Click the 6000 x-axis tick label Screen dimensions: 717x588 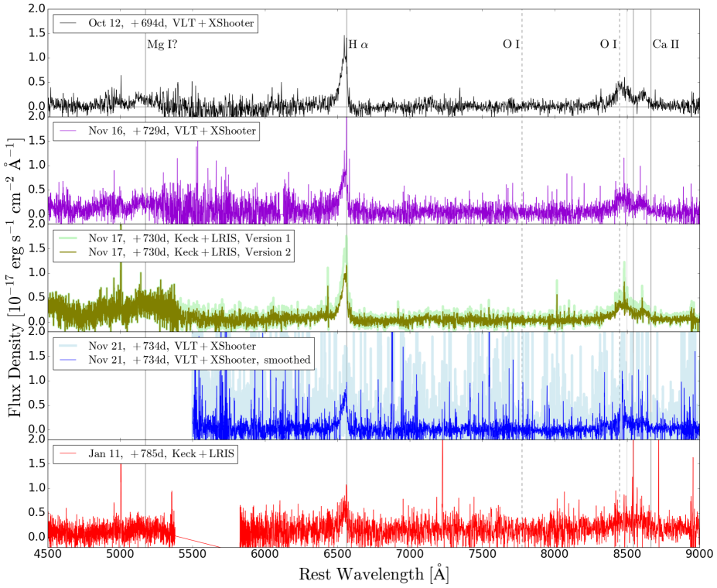[x=265, y=554]
